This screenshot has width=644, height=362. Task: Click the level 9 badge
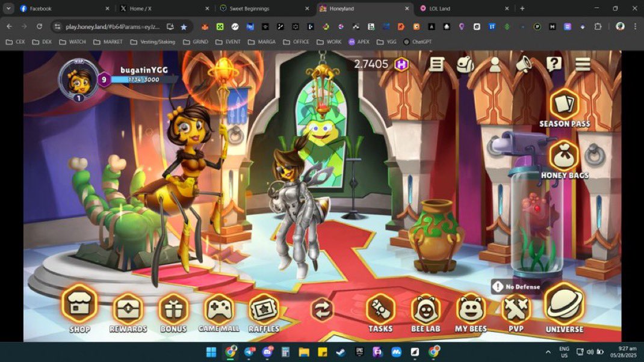point(104,79)
